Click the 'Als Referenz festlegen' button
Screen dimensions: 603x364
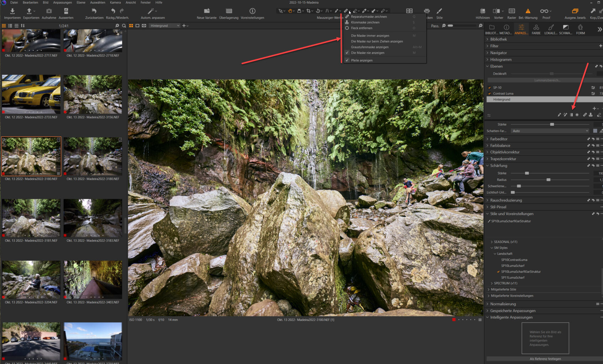coord(545,359)
